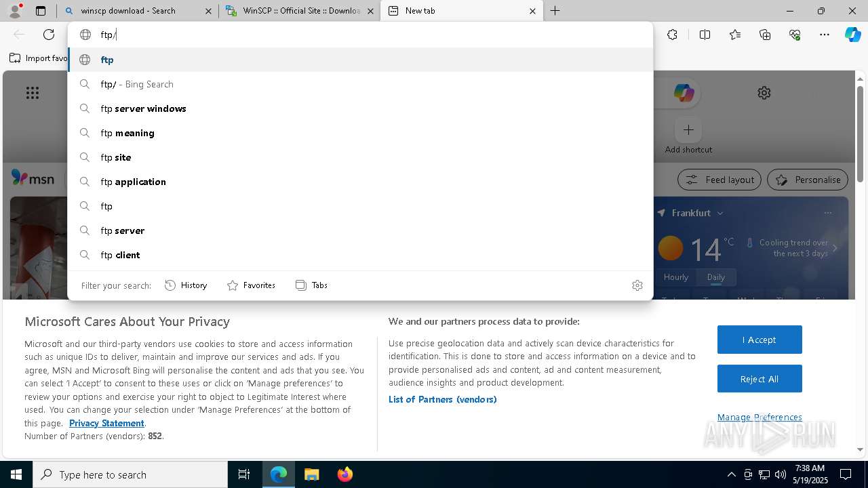Select 'ftp/ - Bing Search' suggestion
The image size is (868, 488).
coord(360,84)
